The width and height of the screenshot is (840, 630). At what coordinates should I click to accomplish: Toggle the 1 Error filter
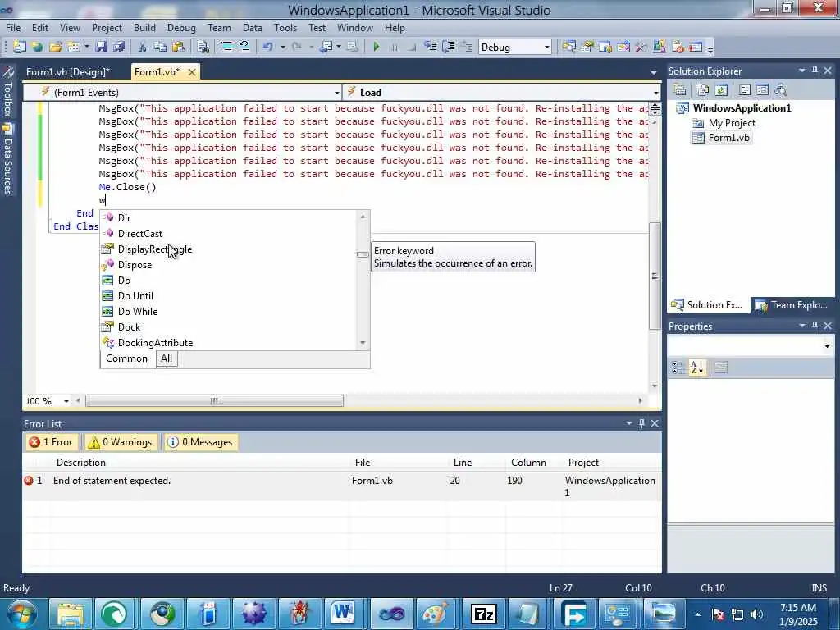coord(52,442)
